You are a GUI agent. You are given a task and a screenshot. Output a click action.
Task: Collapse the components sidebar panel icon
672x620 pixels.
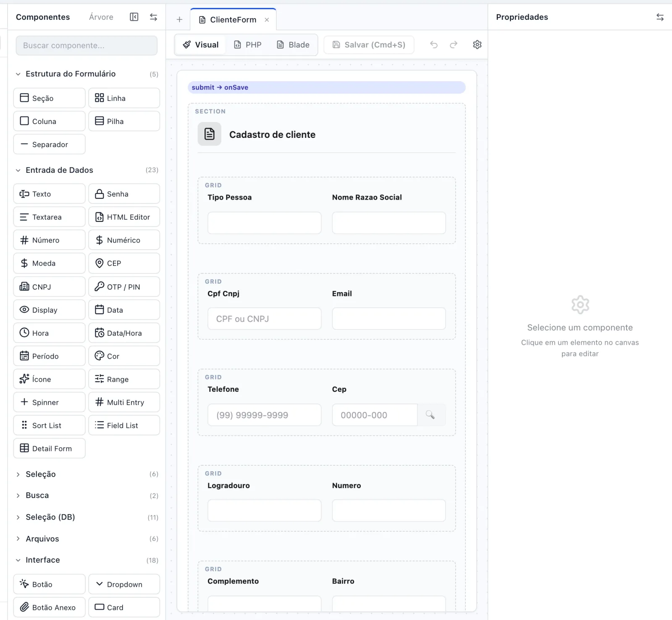[134, 17]
